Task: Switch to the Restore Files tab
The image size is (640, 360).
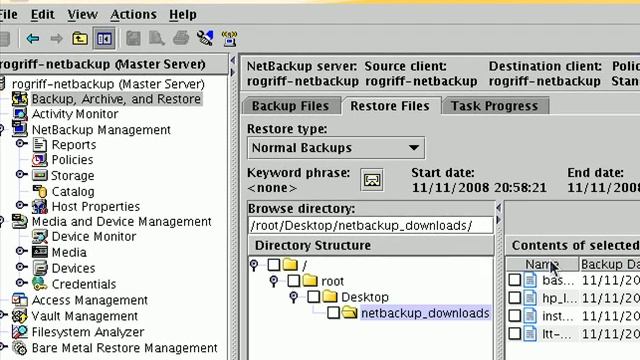Action: [390, 106]
